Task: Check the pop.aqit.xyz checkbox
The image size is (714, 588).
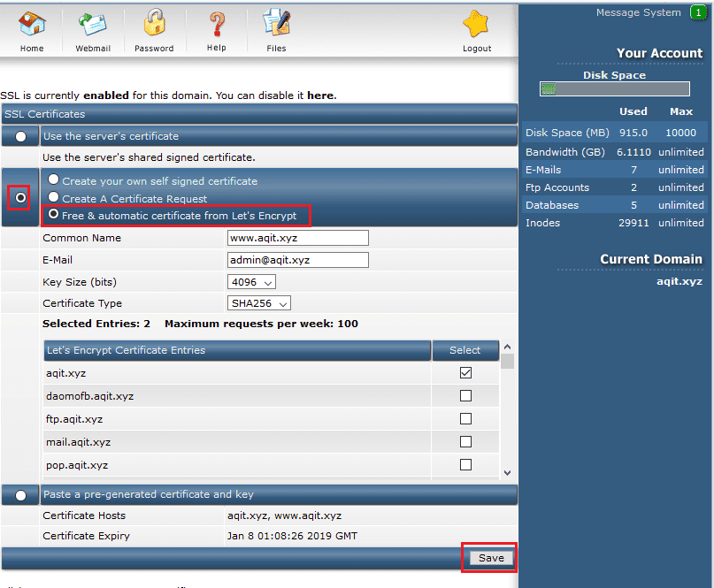Action: tap(465, 465)
